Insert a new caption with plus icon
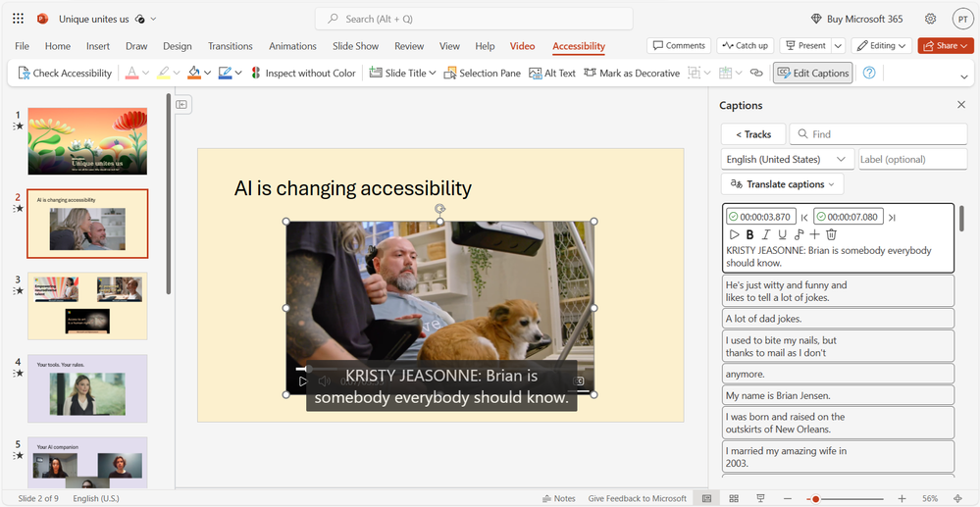 click(x=814, y=235)
